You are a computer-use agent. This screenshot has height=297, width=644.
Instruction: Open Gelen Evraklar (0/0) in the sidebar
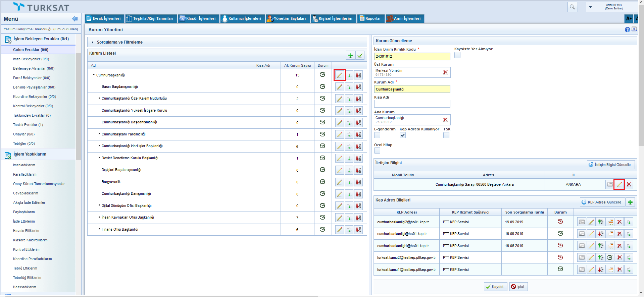pos(31,50)
